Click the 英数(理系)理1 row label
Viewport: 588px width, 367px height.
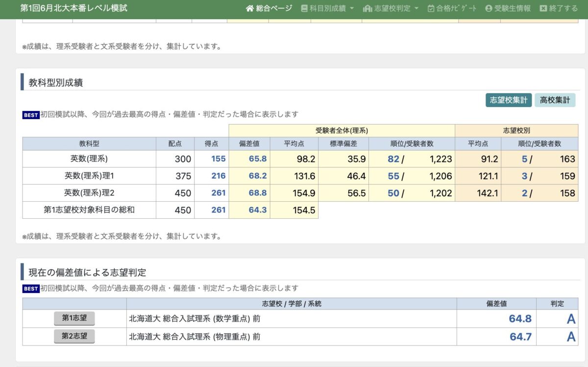pos(89,176)
